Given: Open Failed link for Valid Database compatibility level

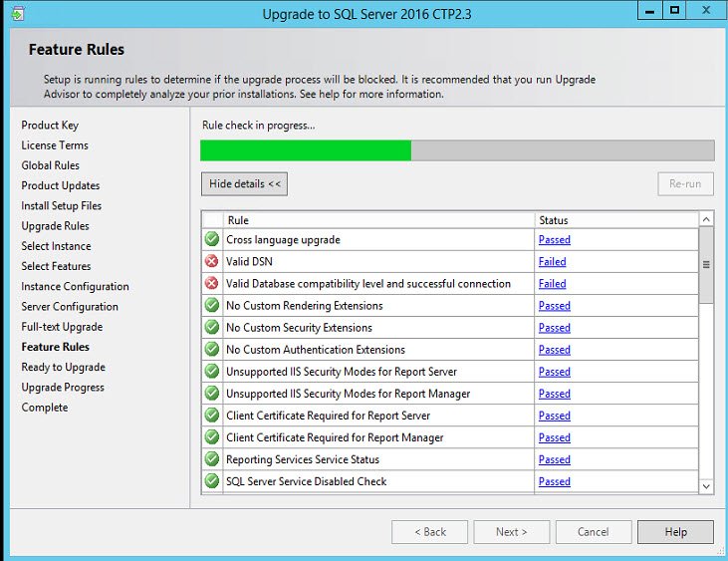Looking at the screenshot, I should coord(552,283).
